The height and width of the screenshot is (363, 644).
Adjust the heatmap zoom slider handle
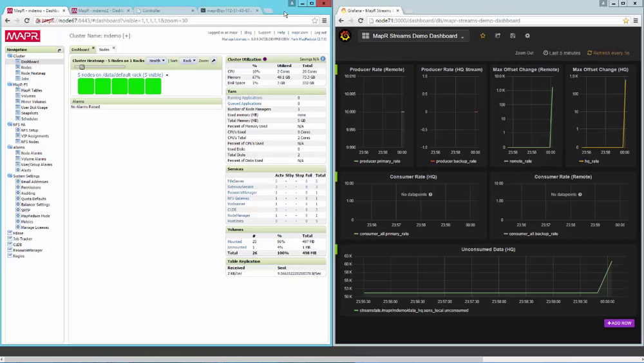coord(82,67)
